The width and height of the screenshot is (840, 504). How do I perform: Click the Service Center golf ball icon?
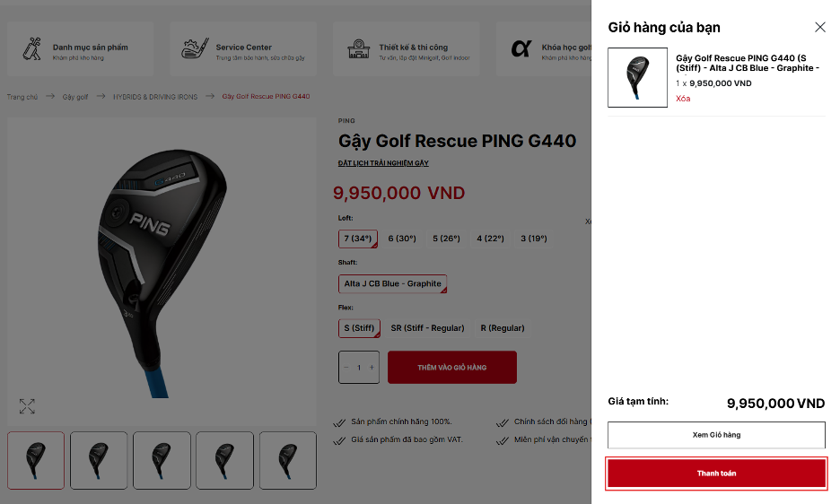(x=195, y=48)
